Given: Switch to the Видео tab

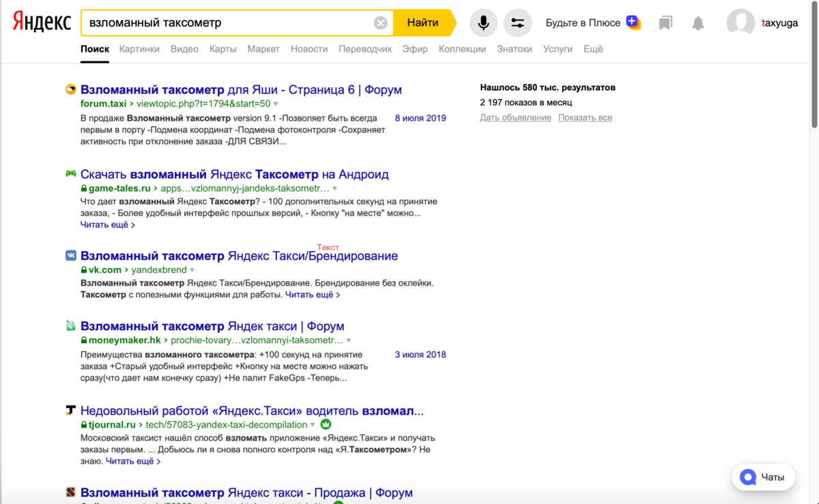Looking at the screenshot, I should (x=184, y=49).
